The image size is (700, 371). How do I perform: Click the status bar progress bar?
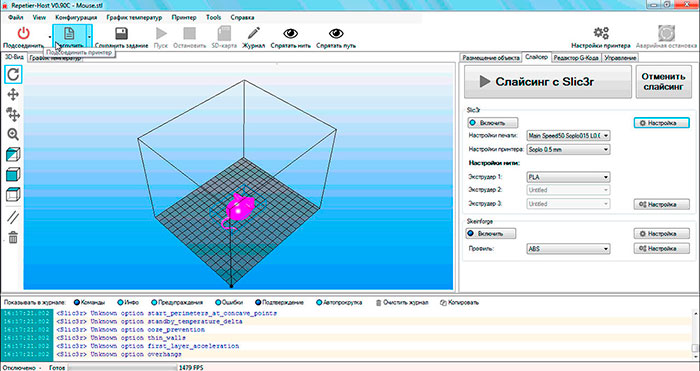pyautogui.click(x=122, y=367)
